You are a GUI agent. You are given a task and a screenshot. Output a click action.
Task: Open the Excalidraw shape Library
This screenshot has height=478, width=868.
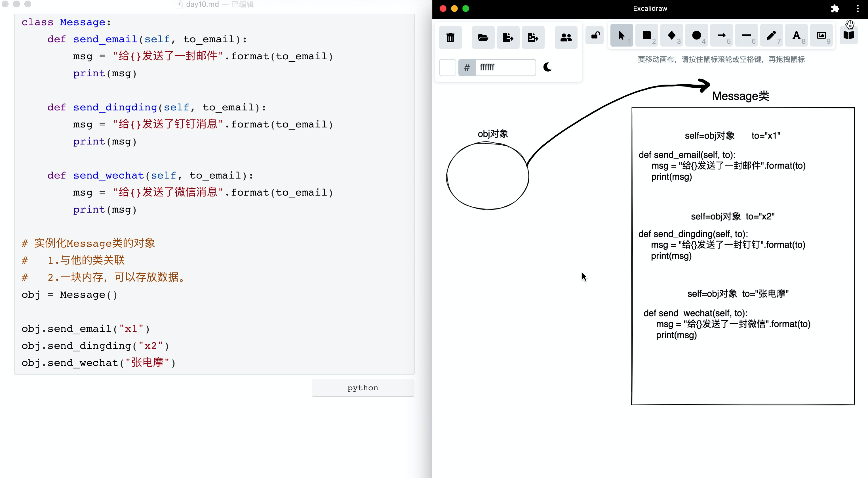click(849, 35)
